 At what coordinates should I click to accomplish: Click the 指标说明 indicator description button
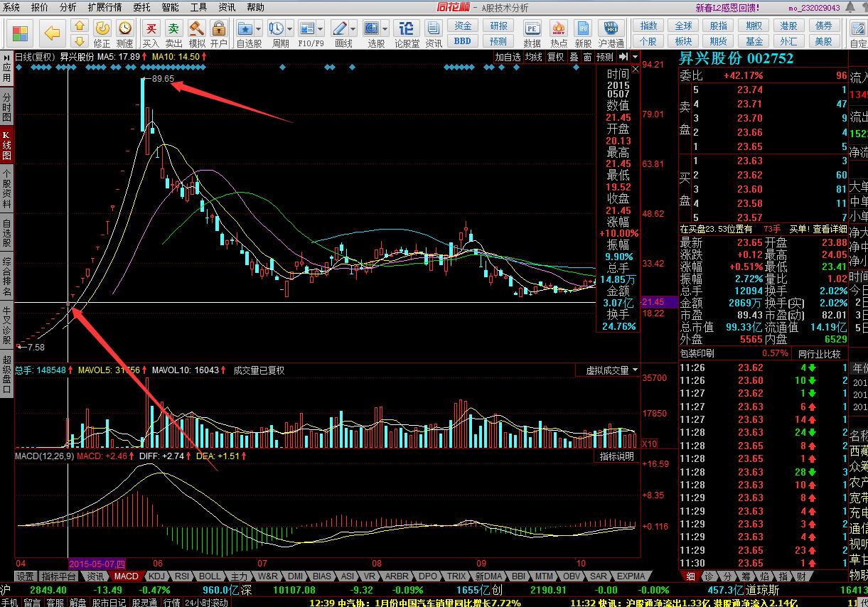point(616,456)
